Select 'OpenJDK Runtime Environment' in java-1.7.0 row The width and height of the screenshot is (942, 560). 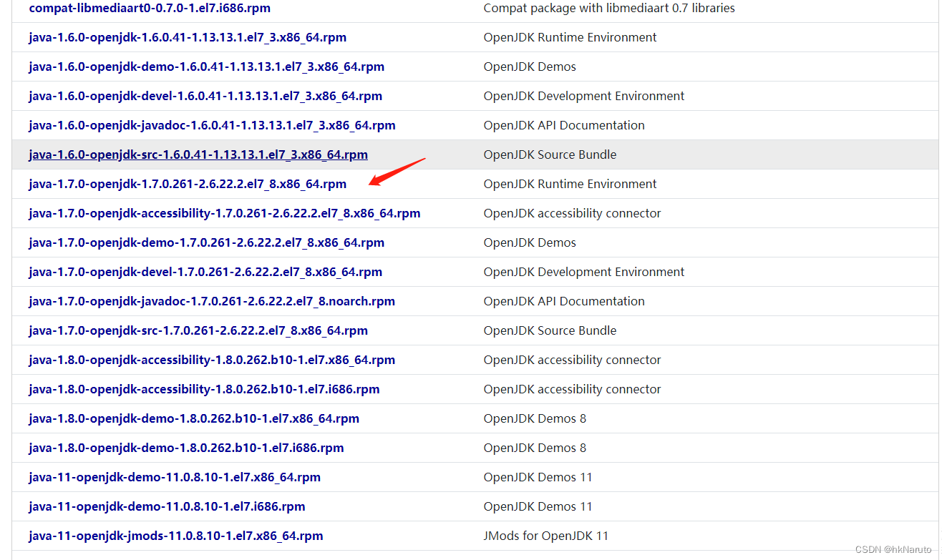point(570,184)
